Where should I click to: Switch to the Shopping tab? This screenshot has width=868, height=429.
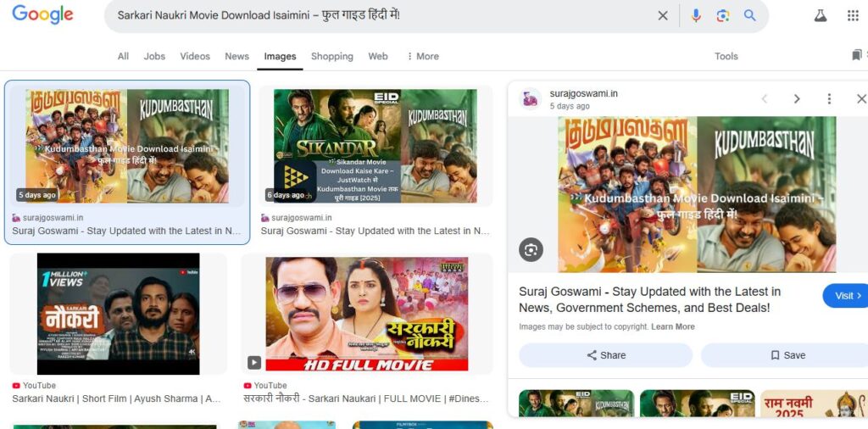pos(332,56)
